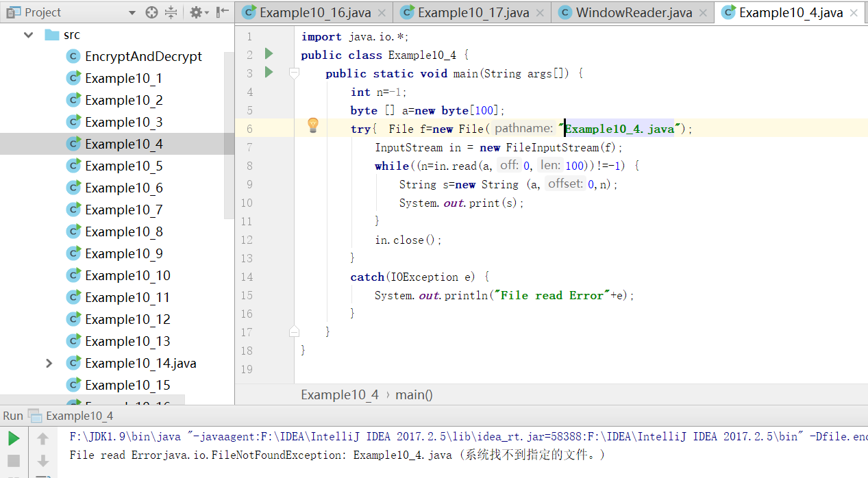
Task: Select Example10_7 in project tree
Action: click(x=124, y=210)
